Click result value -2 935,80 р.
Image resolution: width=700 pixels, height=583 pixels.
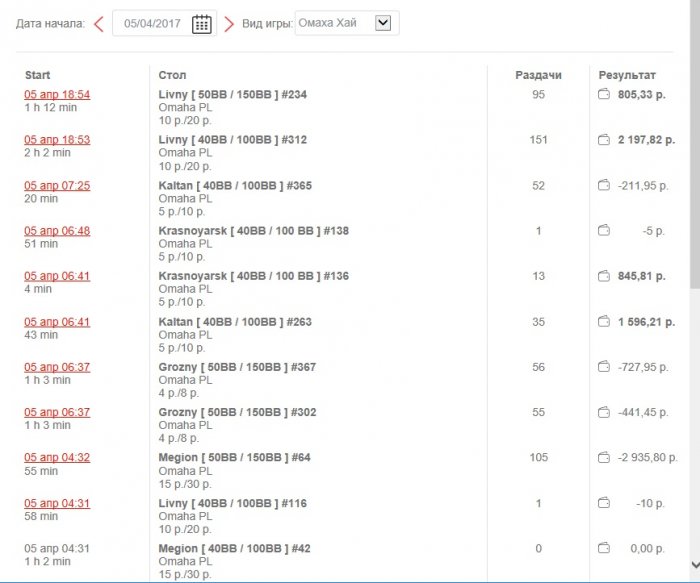[x=648, y=458]
